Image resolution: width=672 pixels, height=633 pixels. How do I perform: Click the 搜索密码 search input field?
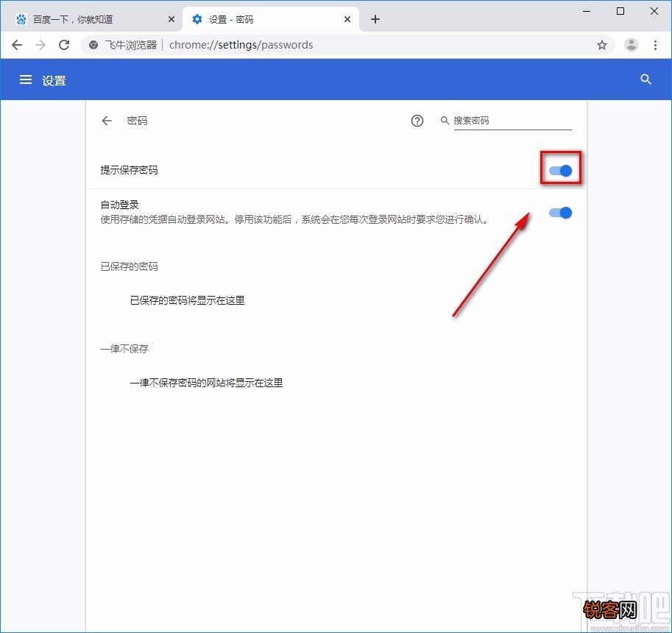[x=508, y=121]
